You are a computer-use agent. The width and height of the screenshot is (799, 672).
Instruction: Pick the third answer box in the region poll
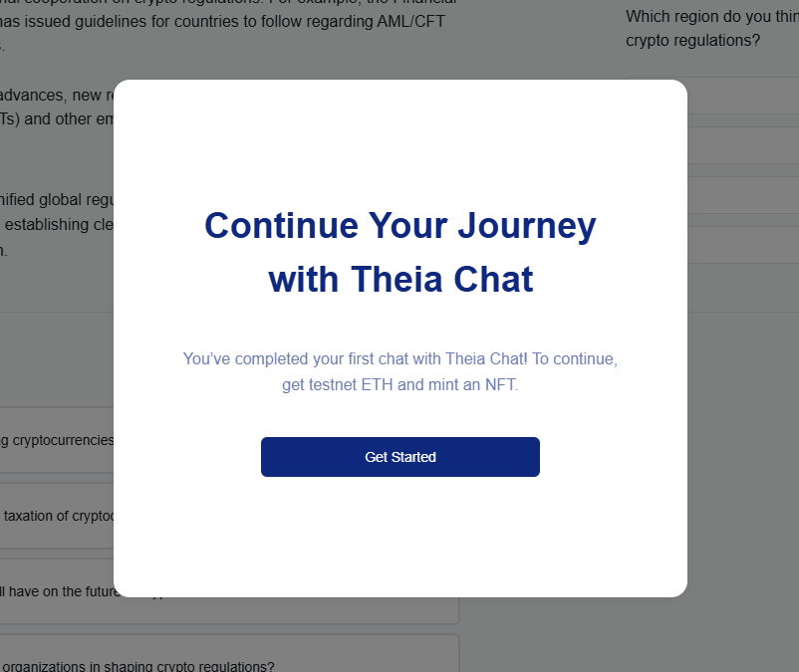[742, 195]
